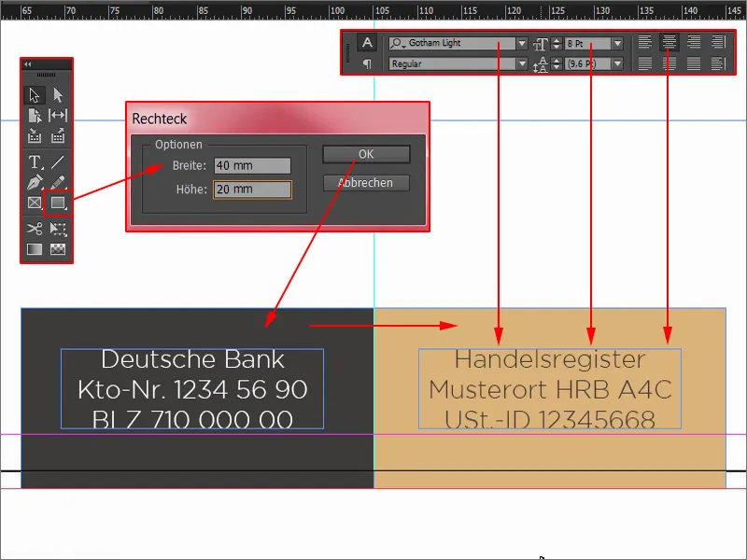747x560 pixels.
Task: Select the Gradient Swatch tool
Action: 35,249
